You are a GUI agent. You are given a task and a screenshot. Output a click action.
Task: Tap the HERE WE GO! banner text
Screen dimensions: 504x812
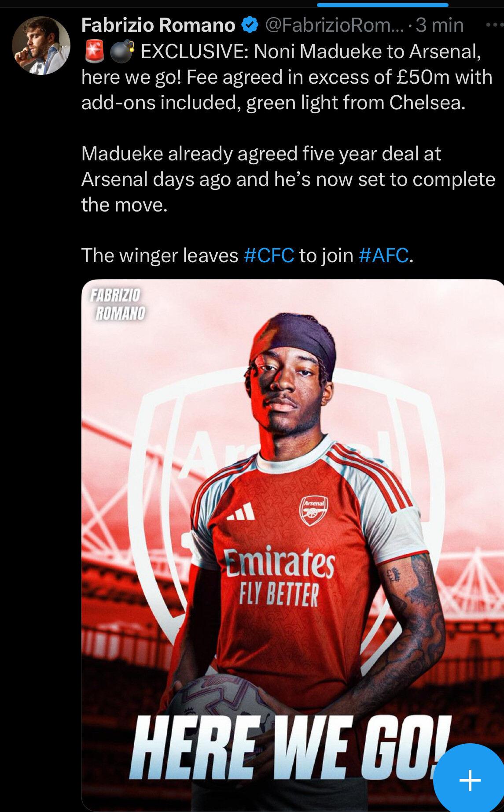point(291,748)
